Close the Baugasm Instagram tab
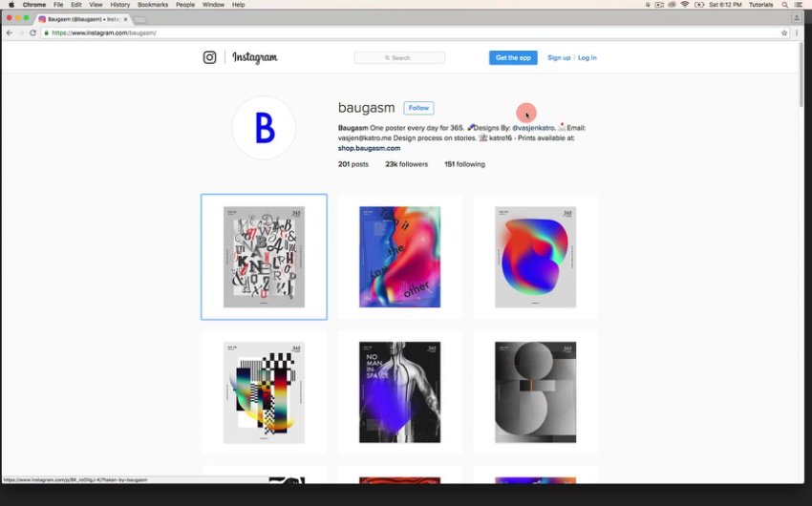Image resolution: width=812 pixels, height=506 pixels. [x=125, y=19]
